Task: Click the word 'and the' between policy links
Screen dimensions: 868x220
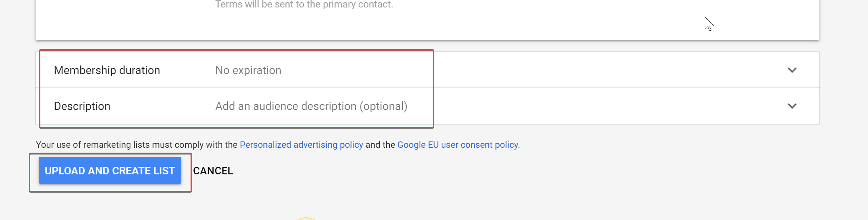Action: 380,145
